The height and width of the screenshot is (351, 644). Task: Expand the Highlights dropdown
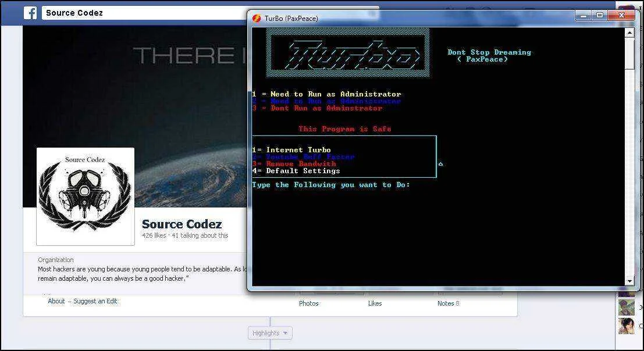271,333
